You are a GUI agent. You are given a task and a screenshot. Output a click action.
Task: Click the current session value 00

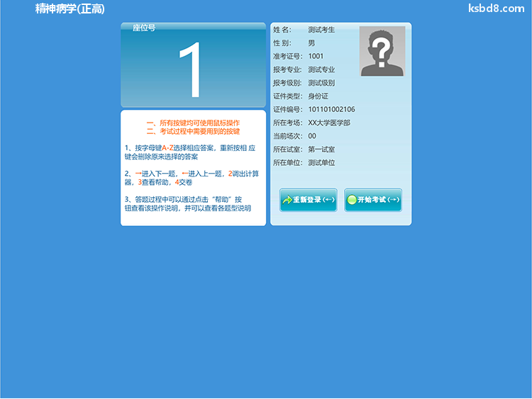312,136
